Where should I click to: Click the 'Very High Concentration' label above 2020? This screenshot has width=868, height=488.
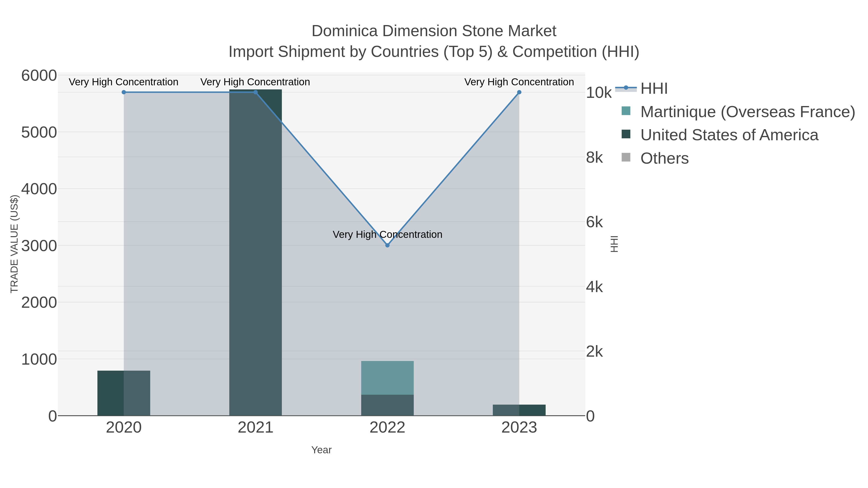pos(124,82)
